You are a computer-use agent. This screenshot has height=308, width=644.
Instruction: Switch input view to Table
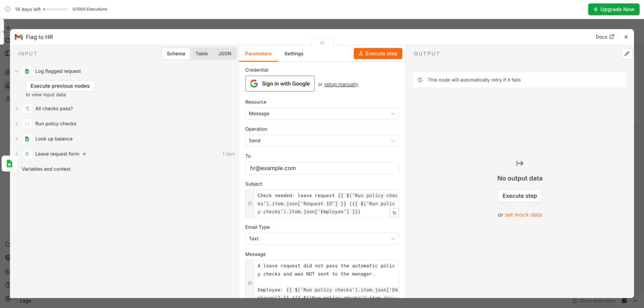click(x=202, y=54)
